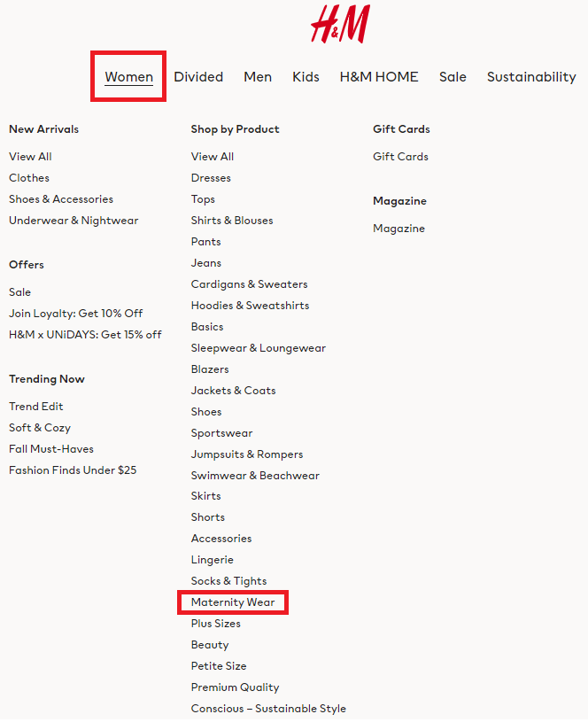Click View All under New Arrivals

[30, 157]
